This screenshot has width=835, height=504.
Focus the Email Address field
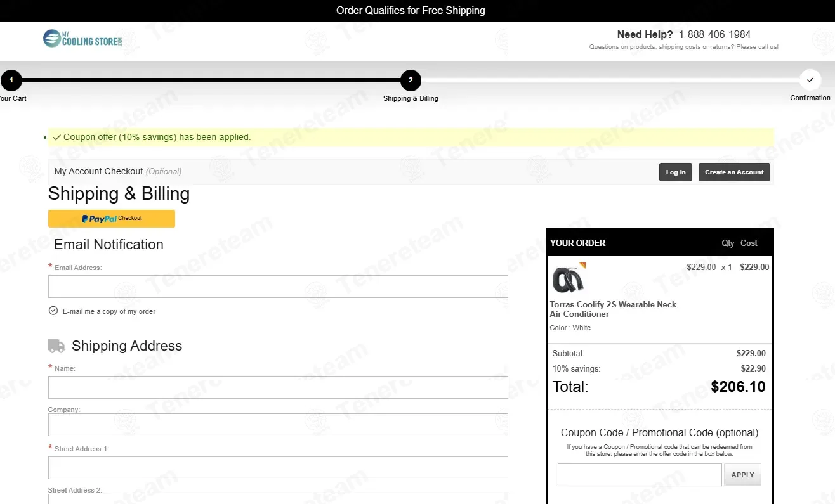278,287
